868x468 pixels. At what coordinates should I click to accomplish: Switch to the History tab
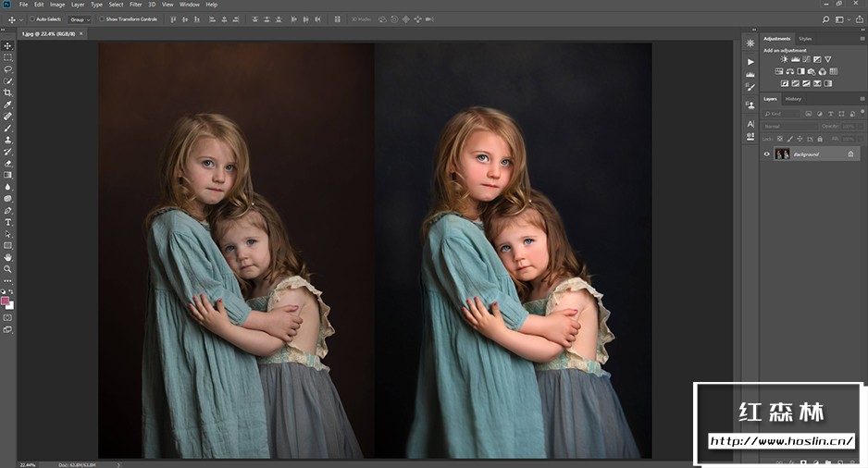coord(793,99)
